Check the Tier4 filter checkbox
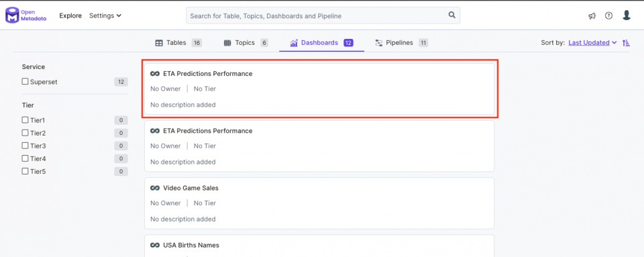644x257 pixels. click(x=25, y=158)
